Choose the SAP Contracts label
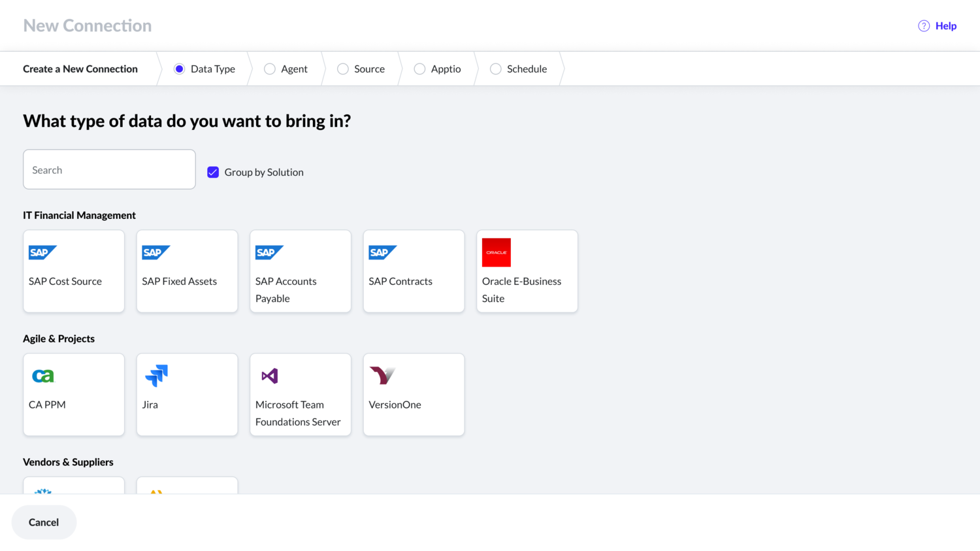Screen dimensions: 980x551 click(400, 281)
